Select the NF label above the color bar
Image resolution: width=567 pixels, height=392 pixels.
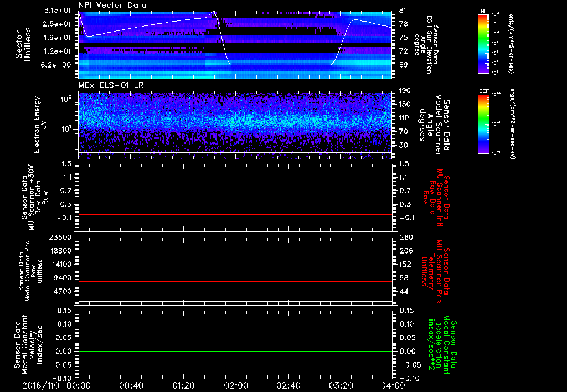[x=483, y=11]
